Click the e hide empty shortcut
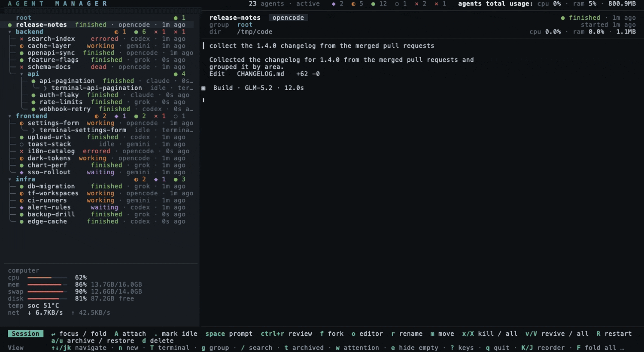644x352 pixels. pos(415,348)
